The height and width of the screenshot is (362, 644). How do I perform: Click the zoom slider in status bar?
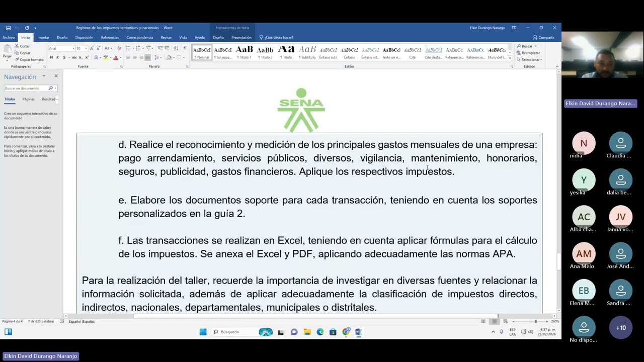coord(536,321)
